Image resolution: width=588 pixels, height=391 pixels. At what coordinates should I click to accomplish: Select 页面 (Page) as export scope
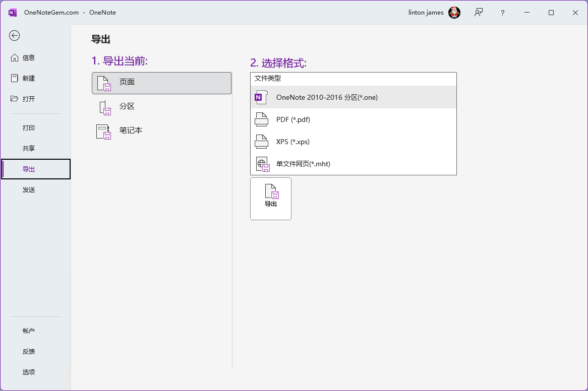click(161, 83)
